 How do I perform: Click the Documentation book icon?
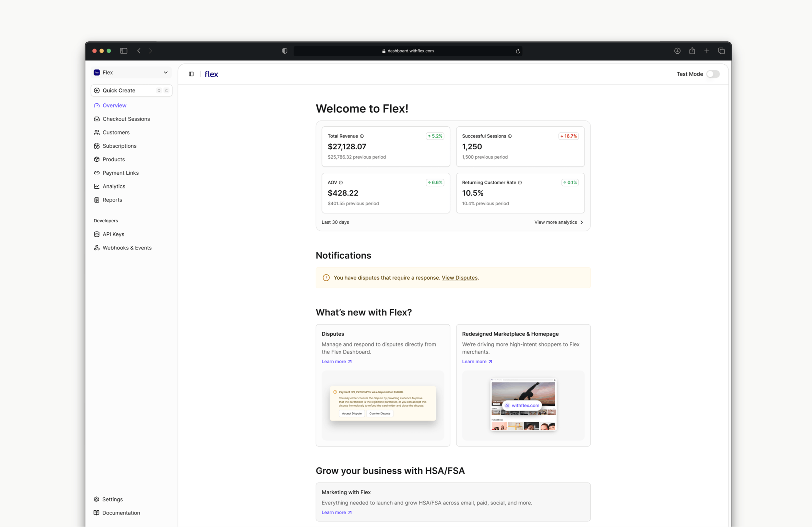97,513
